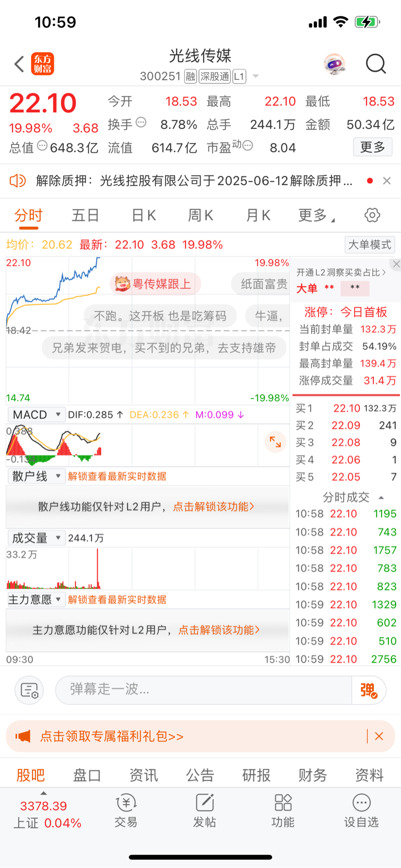The width and height of the screenshot is (401, 868).
Task: Expand the 上证 index ticker arrow
Action: pos(44,793)
